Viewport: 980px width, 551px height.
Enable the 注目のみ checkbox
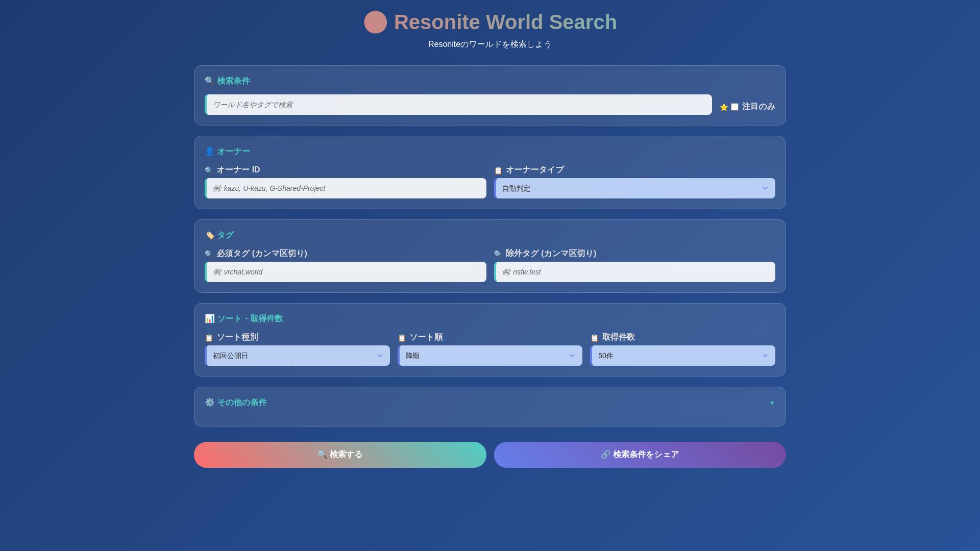pyautogui.click(x=734, y=107)
